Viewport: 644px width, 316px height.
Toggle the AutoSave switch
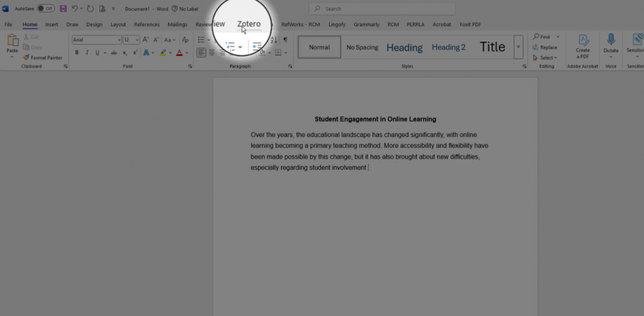click(45, 9)
